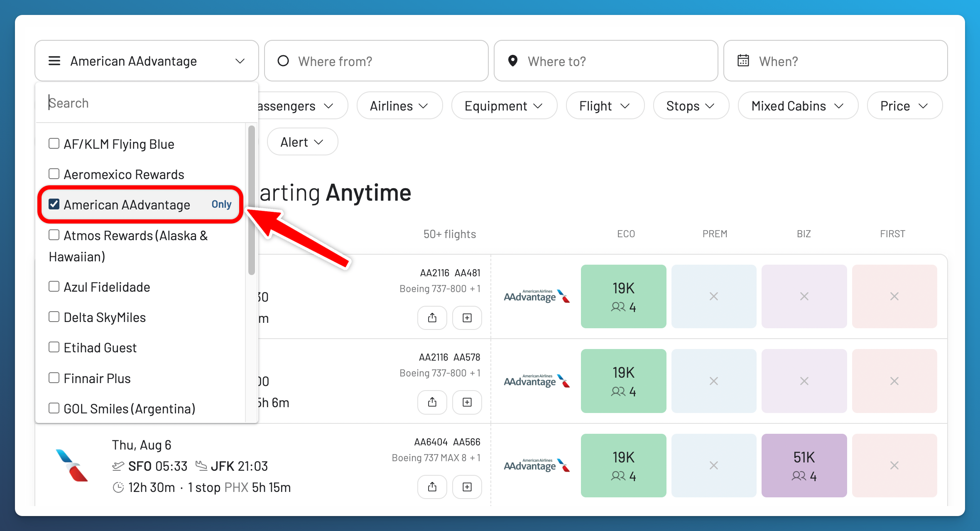Screen dimensions: 980x531
Task: Click the AAdvantage logo on AA6404 AA566 row
Action: click(x=537, y=465)
